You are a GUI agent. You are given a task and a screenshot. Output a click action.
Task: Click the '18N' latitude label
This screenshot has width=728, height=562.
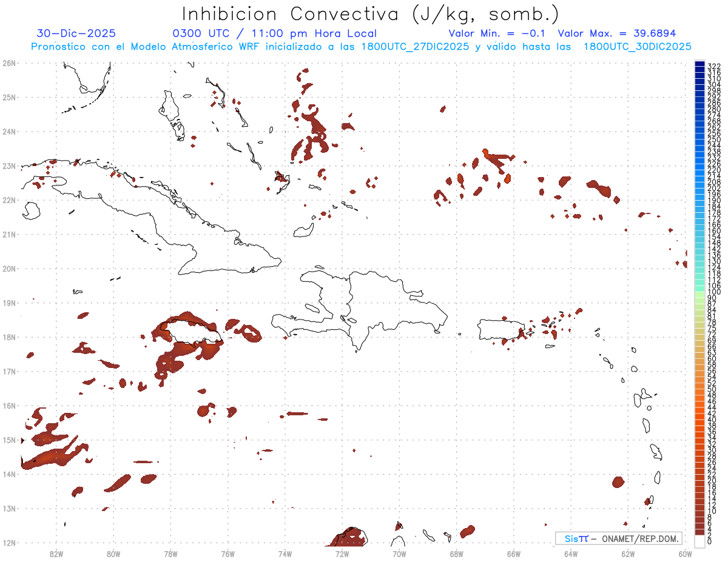[x=9, y=337]
